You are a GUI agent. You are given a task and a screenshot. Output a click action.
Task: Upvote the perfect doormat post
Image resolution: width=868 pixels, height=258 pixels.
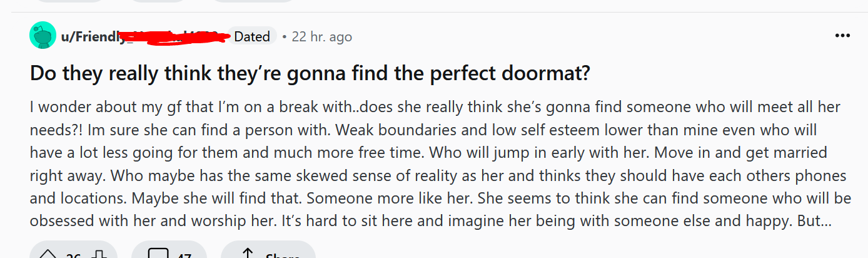coord(48,254)
